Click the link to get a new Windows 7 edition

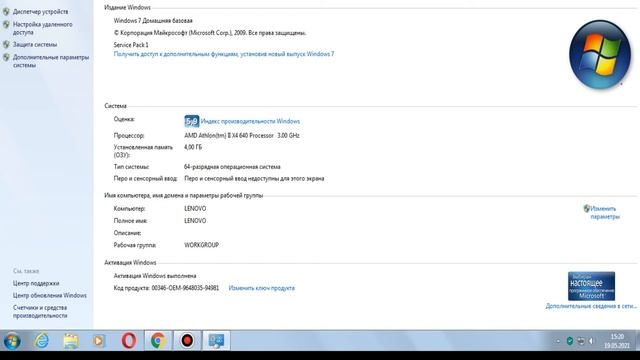tap(224, 54)
